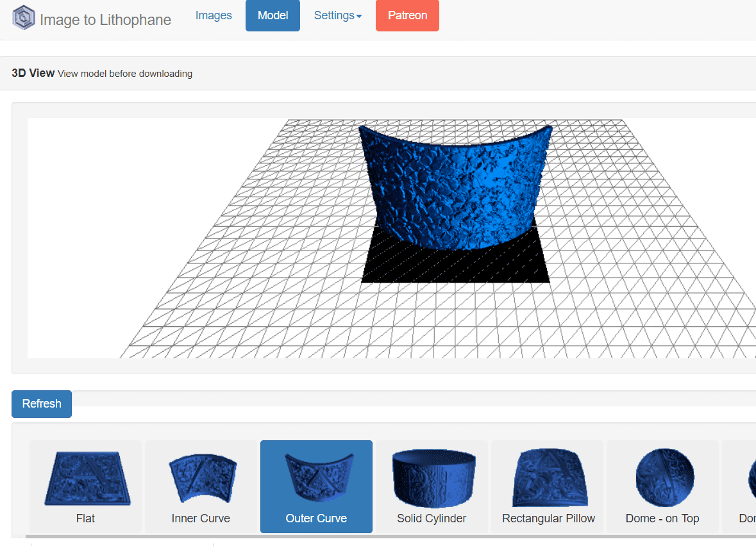Expand the Settings dropdown menu

click(337, 15)
